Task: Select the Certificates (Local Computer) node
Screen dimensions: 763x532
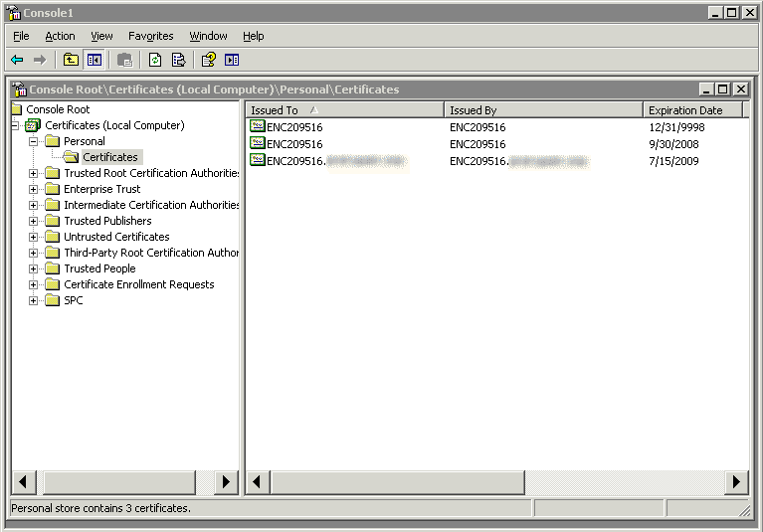Action: (x=113, y=125)
